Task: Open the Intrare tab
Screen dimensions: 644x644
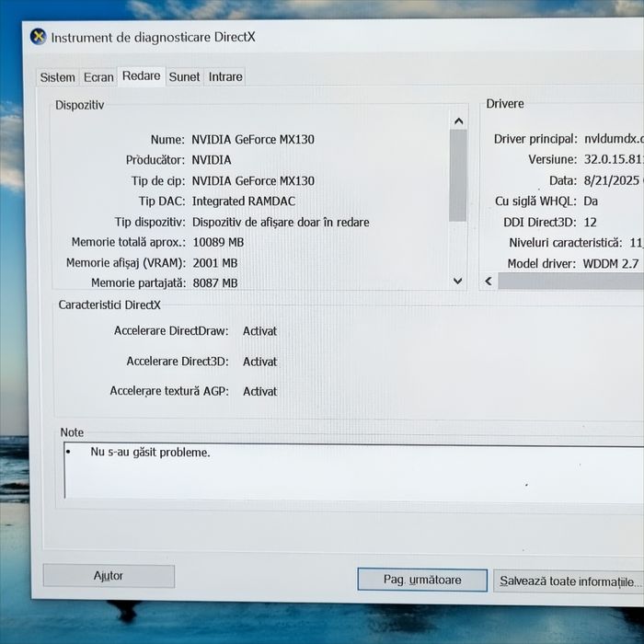Action: click(x=225, y=76)
